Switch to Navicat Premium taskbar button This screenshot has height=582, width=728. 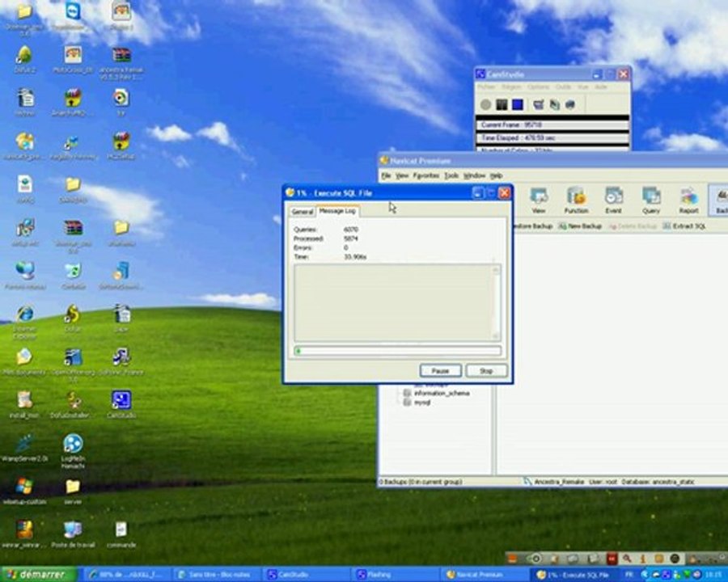pos(485,575)
